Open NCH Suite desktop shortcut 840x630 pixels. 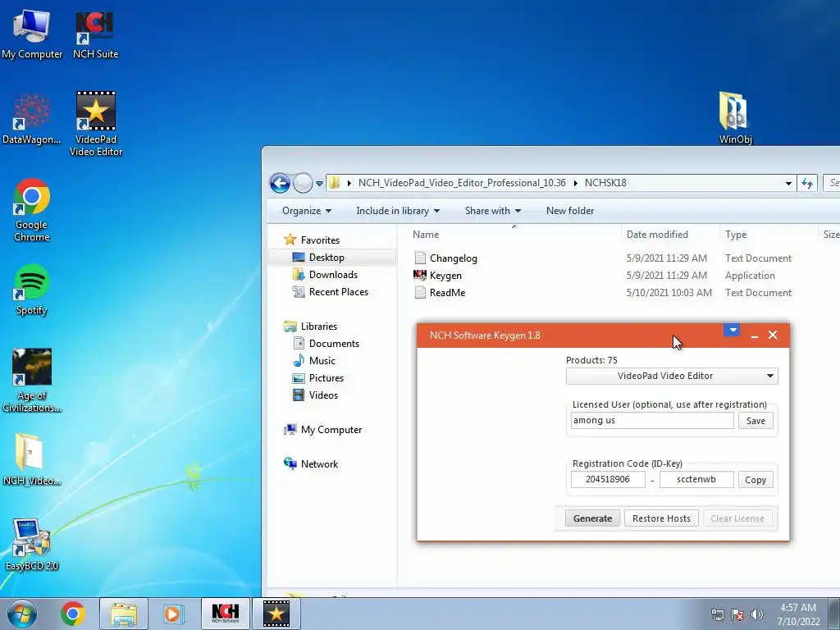pos(95,34)
